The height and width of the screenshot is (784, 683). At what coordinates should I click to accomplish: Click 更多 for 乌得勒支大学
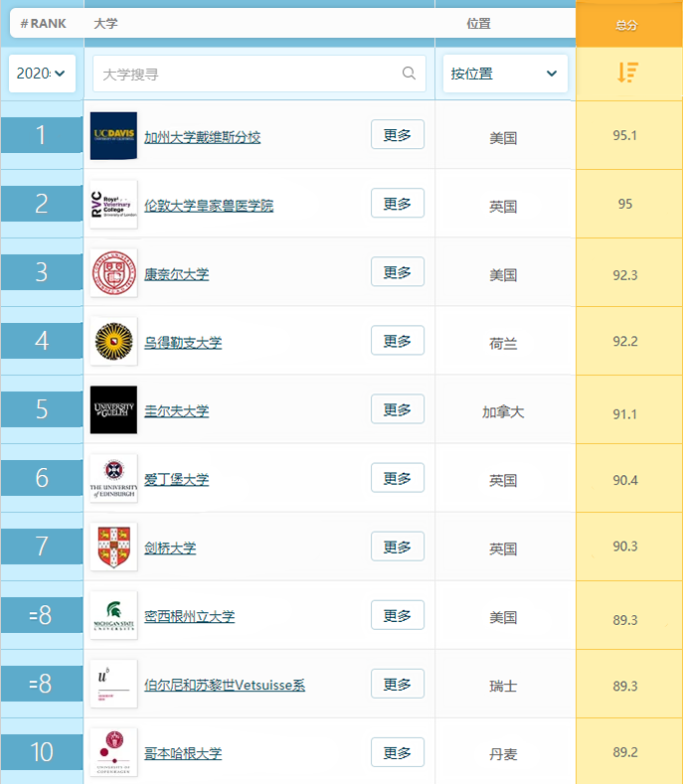[x=398, y=340]
